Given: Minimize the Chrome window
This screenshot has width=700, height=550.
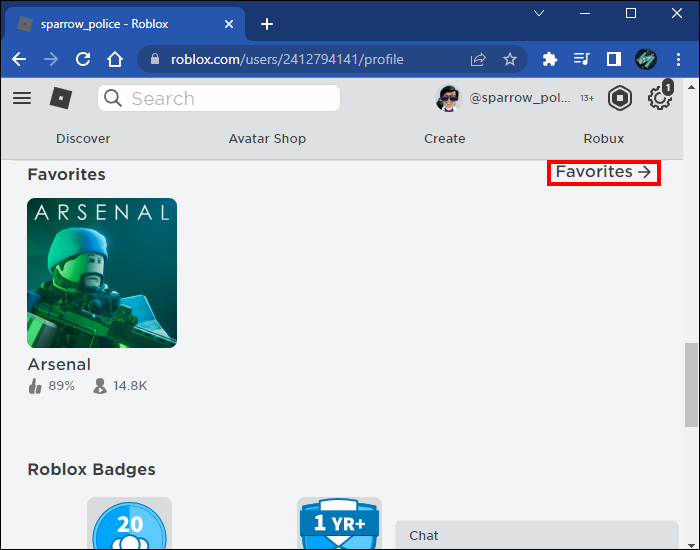Looking at the screenshot, I should click(x=585, y=13).
